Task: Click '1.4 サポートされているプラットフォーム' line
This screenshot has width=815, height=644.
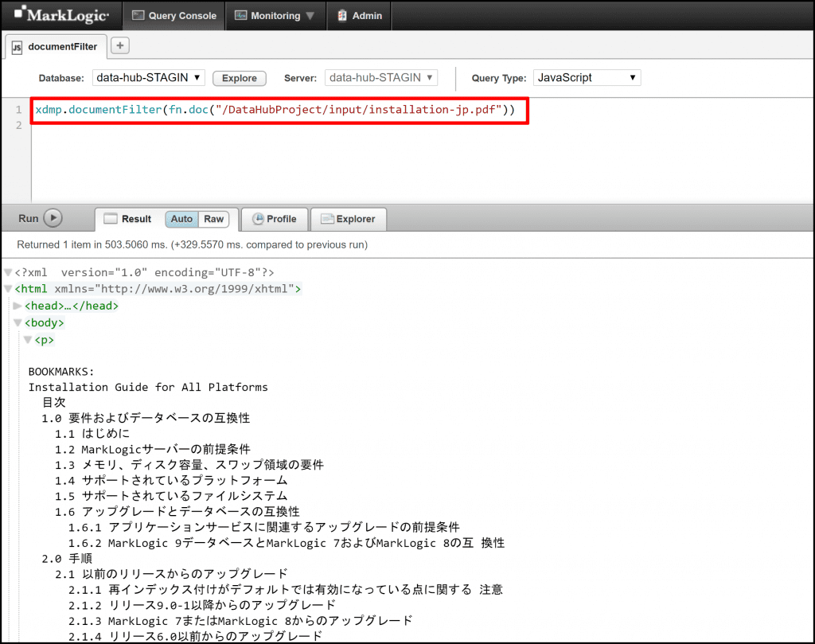Action: click(x=172, y=480)
